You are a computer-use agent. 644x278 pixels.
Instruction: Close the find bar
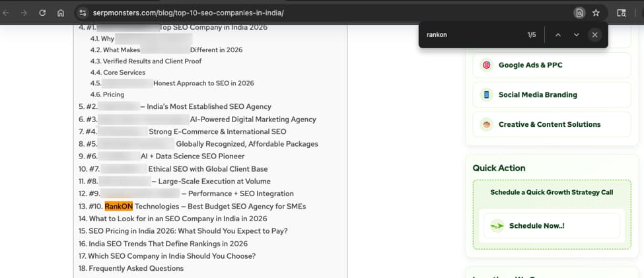pyautogui.click(x=594, y=35)
